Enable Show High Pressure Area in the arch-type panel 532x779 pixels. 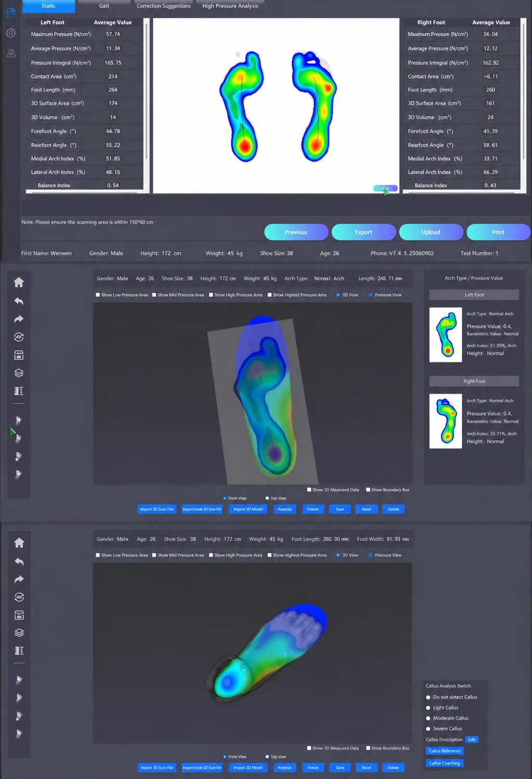211,295
